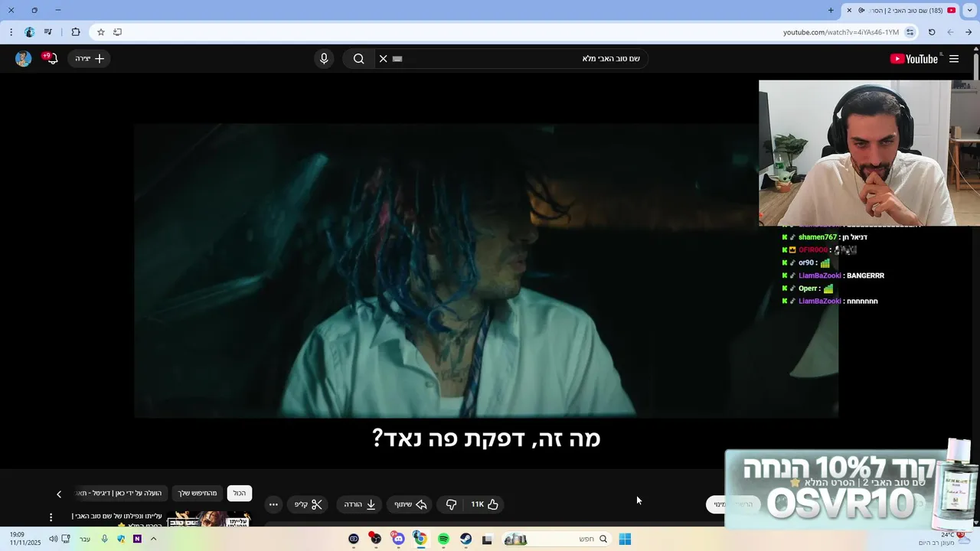The image size is (980, 551).
Task: Open OneNote tray icon
Action: pyautogui.click(x=137, y=540)
